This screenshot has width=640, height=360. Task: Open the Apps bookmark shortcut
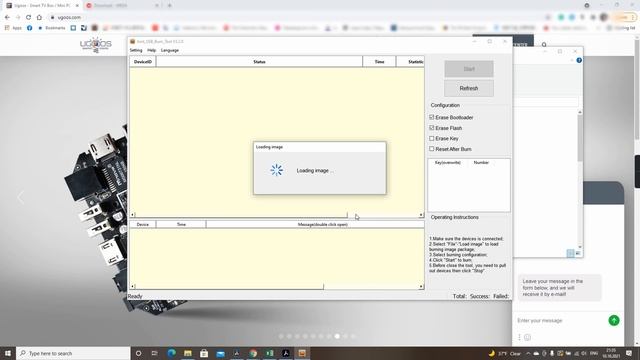13,28
